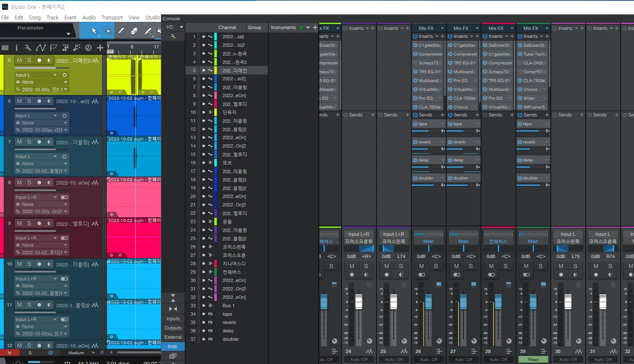Mute track 5 in the arrangement
Image resolution: width=634 pixels, height=364 pixels.
click(19, 60)
